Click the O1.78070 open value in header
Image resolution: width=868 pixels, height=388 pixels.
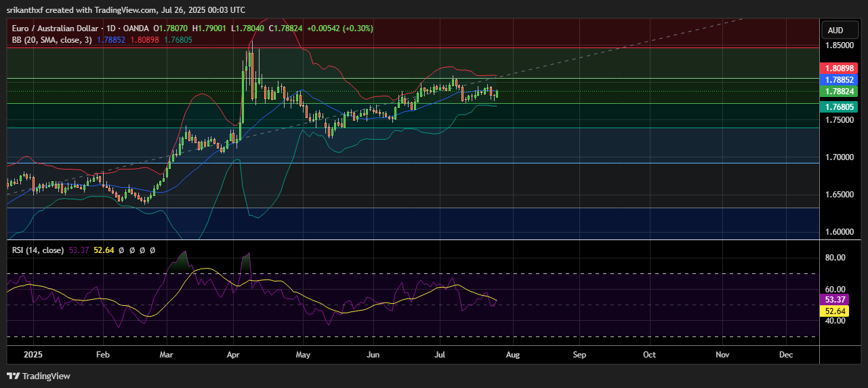pyautogui.click(x=171, y=28)
